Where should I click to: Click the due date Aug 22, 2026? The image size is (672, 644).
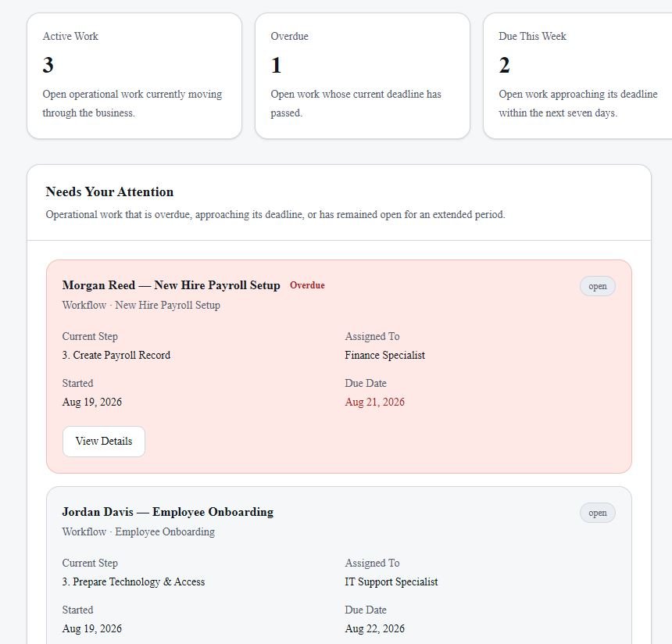click(x=374, y=628)
